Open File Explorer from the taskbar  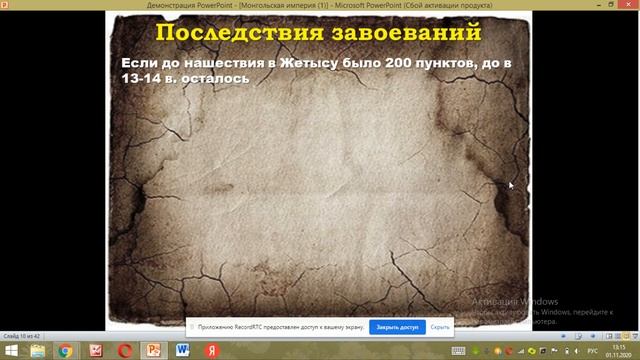pos(37,351)
